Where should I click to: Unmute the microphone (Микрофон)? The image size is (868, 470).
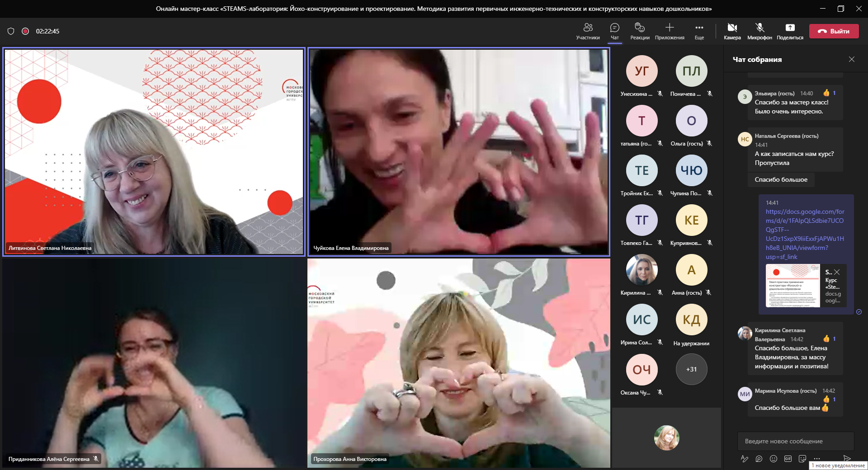(x=759, y=31)
